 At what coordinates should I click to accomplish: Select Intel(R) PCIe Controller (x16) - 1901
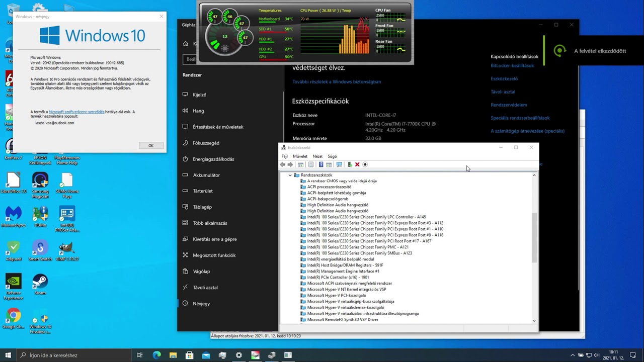tap(338, 278)
